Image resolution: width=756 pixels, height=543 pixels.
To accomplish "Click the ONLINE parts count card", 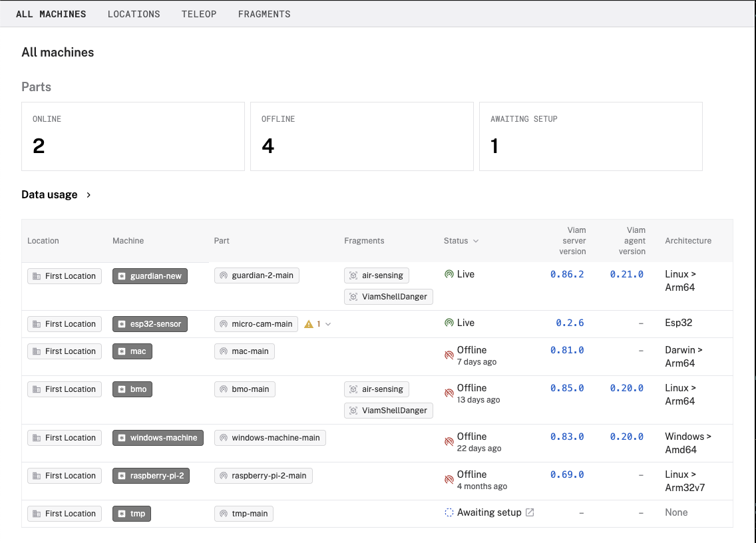I will pos(132,136).
